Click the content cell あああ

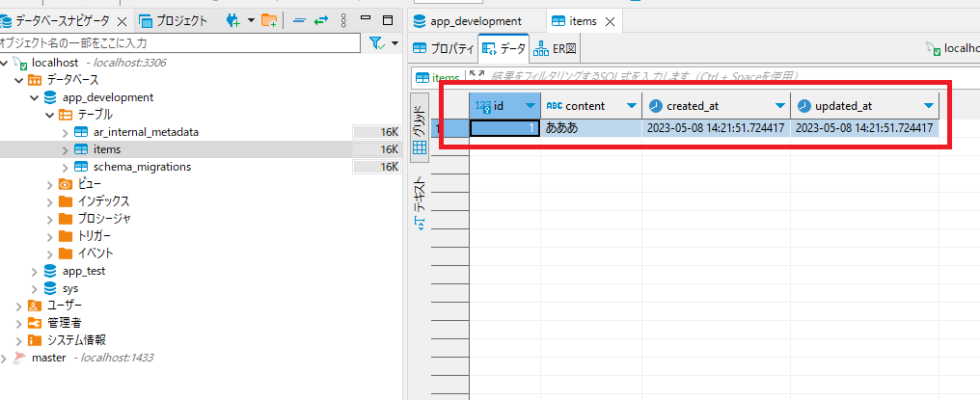(591, 128)
